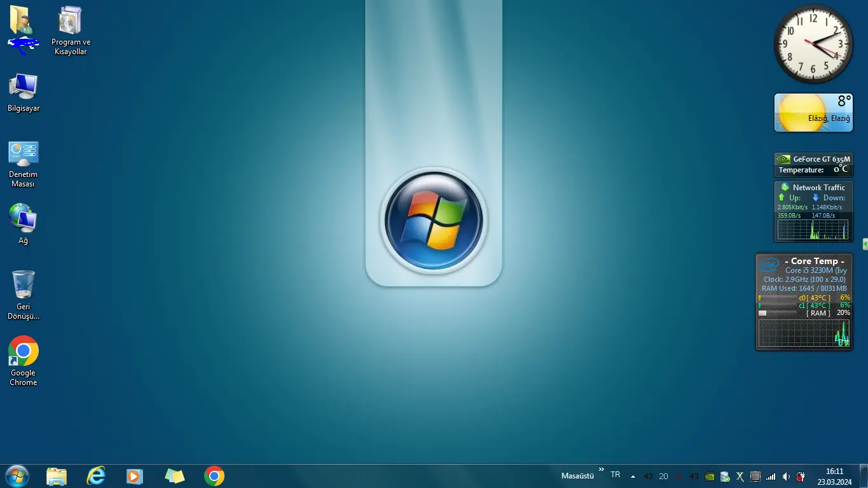Click the X-shaped tray icon
868x488 pixels.
click(x=740, y=476)
